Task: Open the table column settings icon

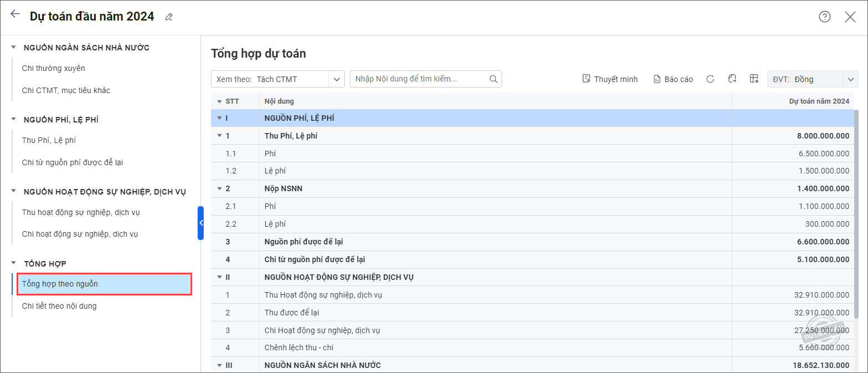Action: (753, 79)
